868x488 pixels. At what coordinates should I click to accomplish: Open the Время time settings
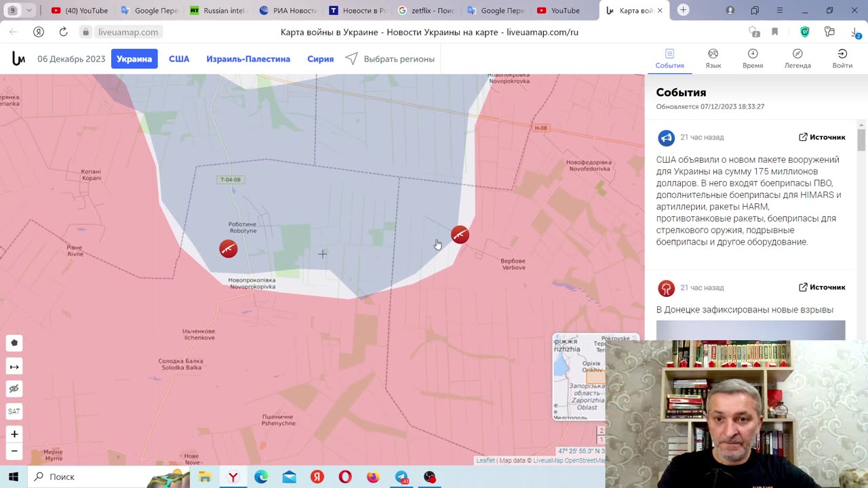click(x=753, y=59)
